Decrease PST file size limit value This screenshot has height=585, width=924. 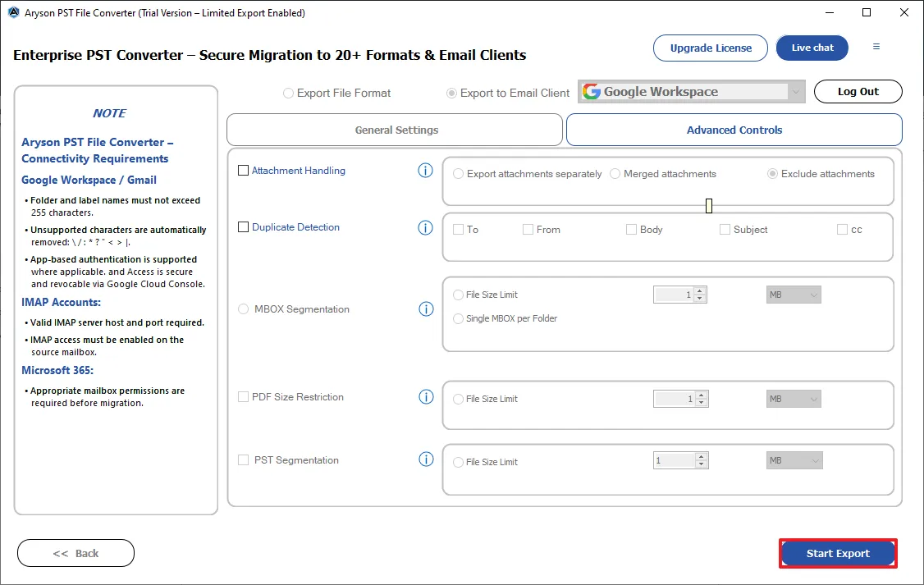[x=702, y=464]
